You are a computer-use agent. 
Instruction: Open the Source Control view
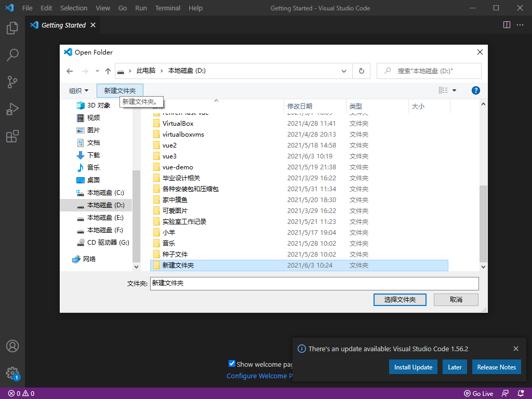click(x=12, y=82)
